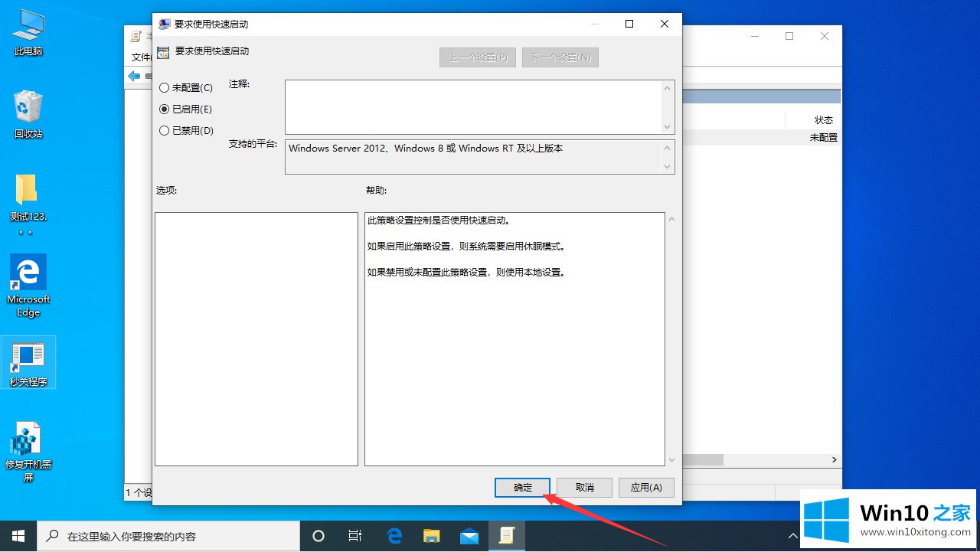Open the Windows Start menu
The image size is (980, 552).
tap(18, 536)
